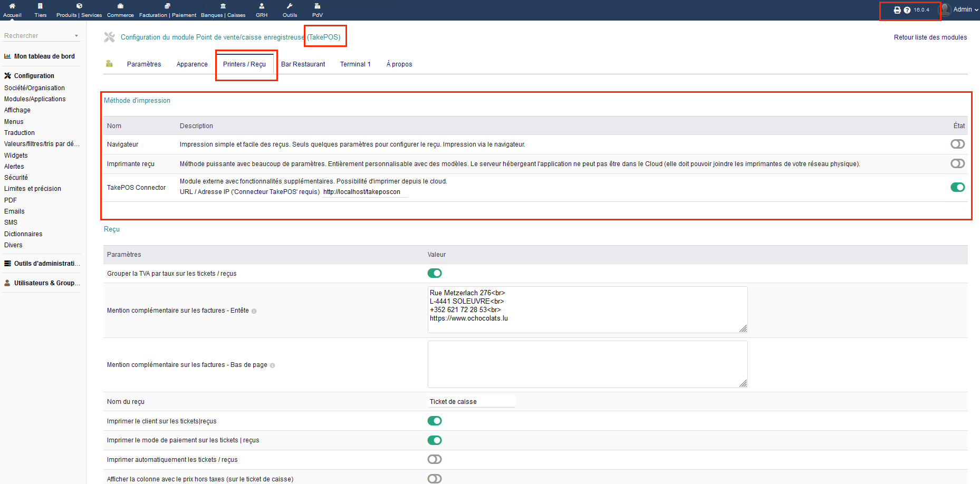Open the Accueil home screen
Screen dimensions: 980x484
(12, 9)
